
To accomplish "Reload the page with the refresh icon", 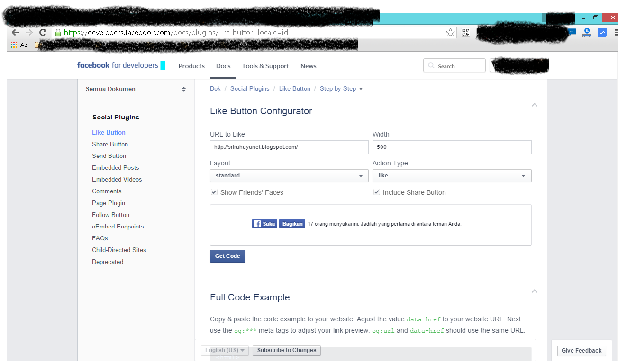I will (43, 33).
